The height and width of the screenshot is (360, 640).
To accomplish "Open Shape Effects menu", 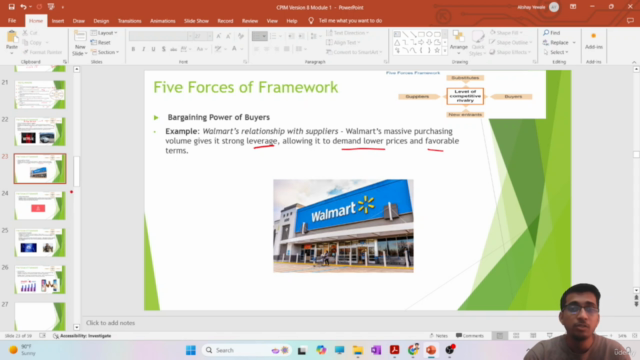I will click(510, 52).
